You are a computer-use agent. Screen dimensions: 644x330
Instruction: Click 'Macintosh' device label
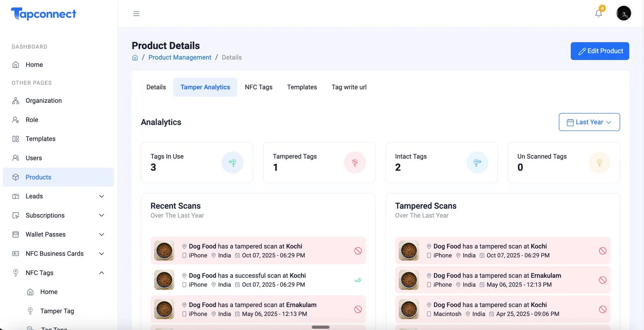tap(447, 314)
